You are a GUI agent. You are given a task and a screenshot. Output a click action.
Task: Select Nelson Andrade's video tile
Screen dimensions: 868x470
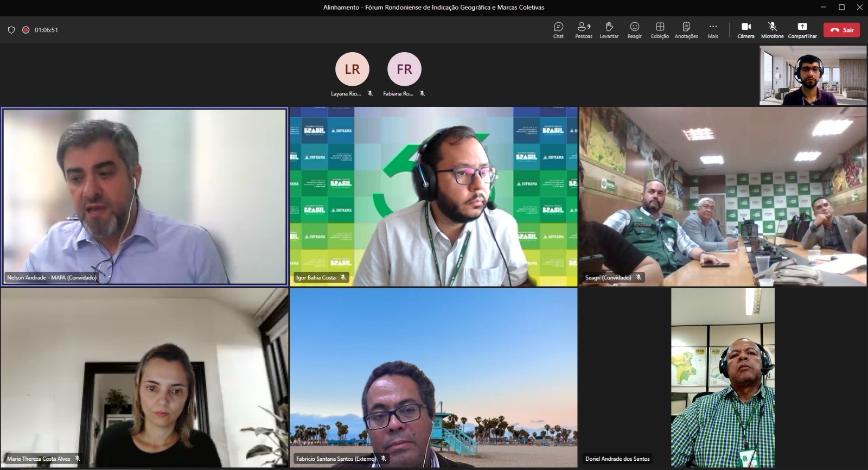tap(144, 196)
